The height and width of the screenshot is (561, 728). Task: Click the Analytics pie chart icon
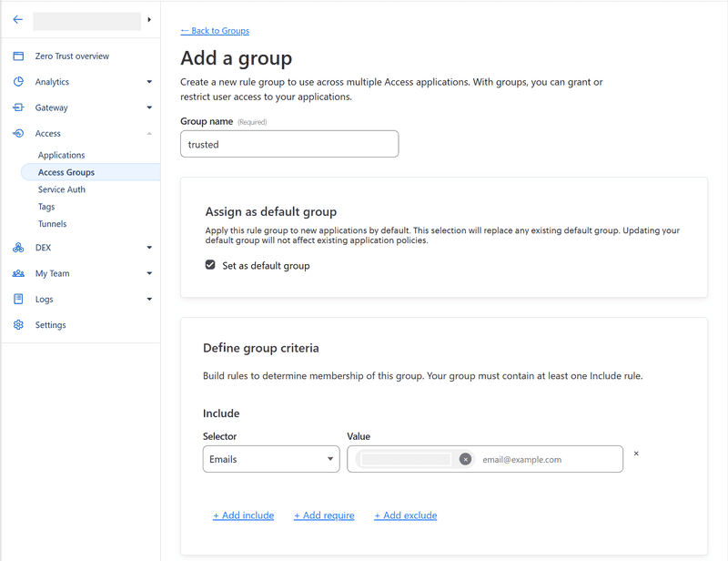tap(18, 82)
